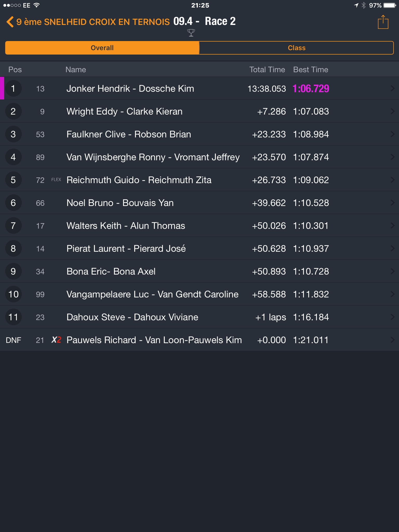Tap the purple fastest lap time 1:06.729

pos(311,89)
